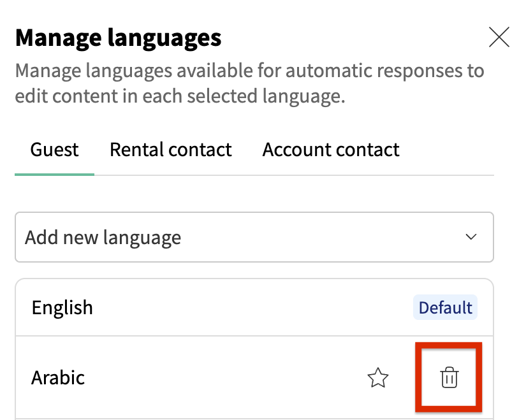
Task: Select the Guest tab
Action: pyautogui.click(x=55, y=150)
